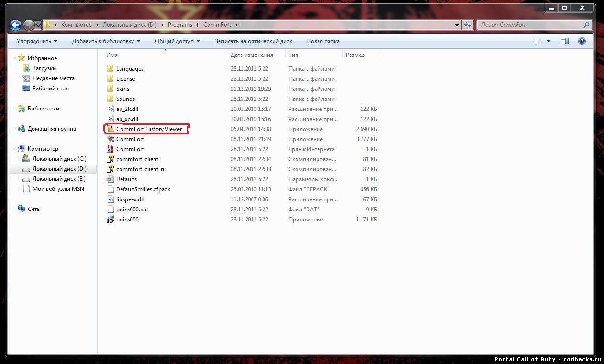604x364 pixels.
Task: Select the ap_xp.dll file icon
Action: coord(110,119)
